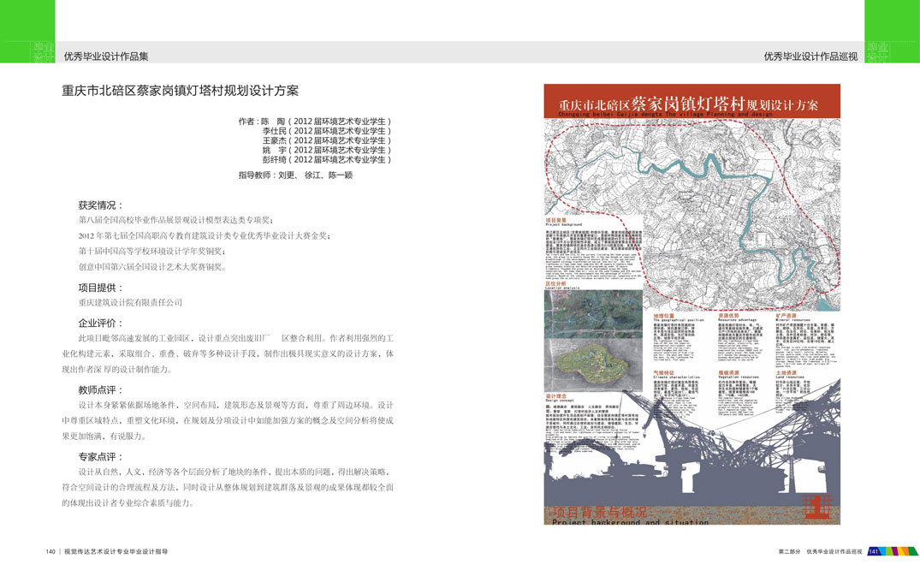Click the poster heading 项目背景
This screenshot has width=920, height=588.
click(555, 220)
